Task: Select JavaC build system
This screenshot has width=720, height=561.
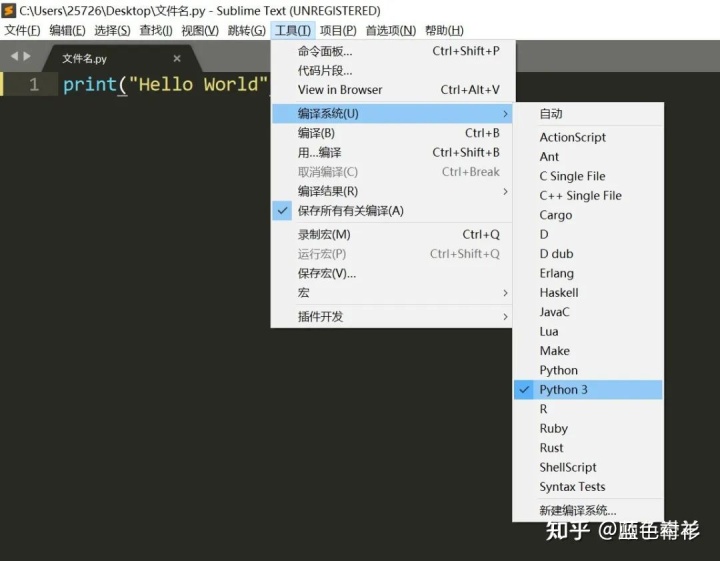Action: point(588,312)
